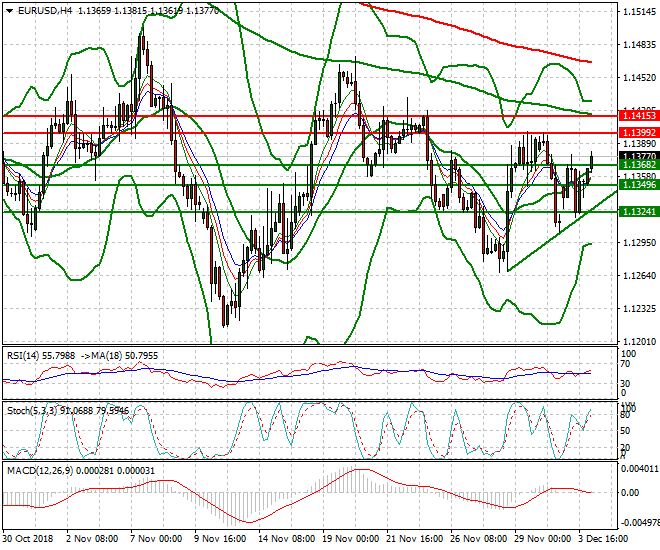Click the MACD(12,26,9) indicator label
The width and height of the screenshot is (660, 550).
(x=37, y=469)
